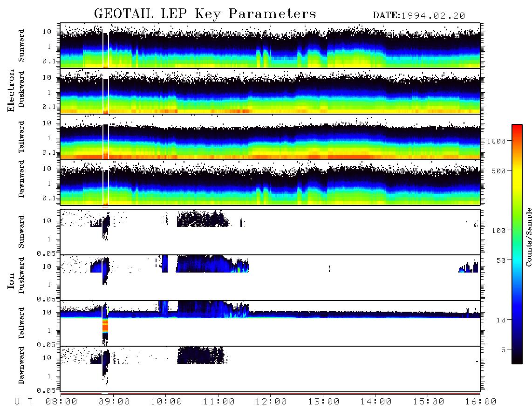Click the "11:00" time tick label
The width and height of the screenshot is (532, 410).
(x=219, y=402)
